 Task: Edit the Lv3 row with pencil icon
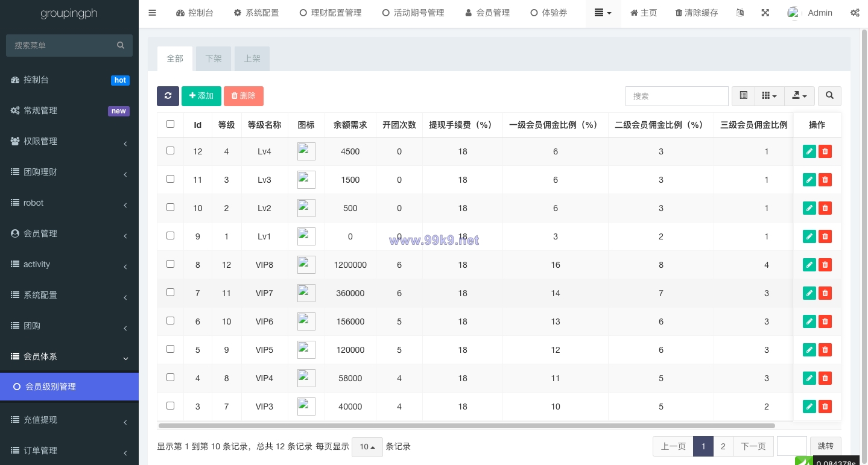coord(809,180)
